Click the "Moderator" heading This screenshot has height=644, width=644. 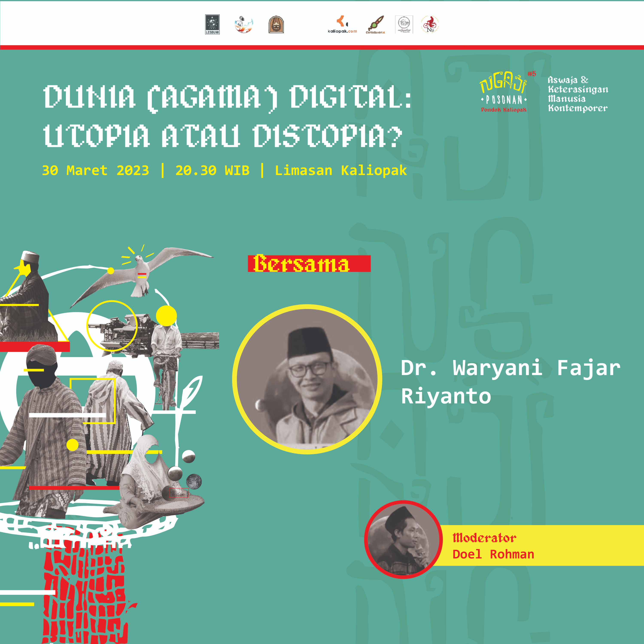coord(484,538)
